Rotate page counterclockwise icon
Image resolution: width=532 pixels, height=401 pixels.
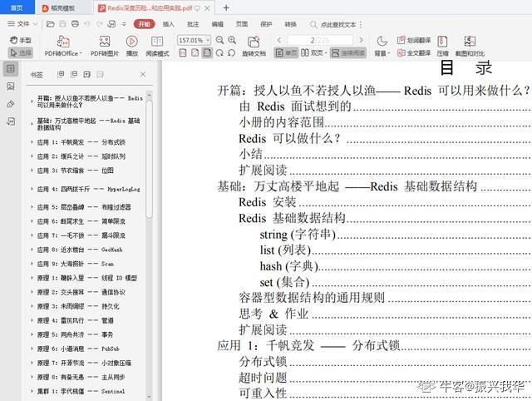pyautogui.click(x=232, y=52)
